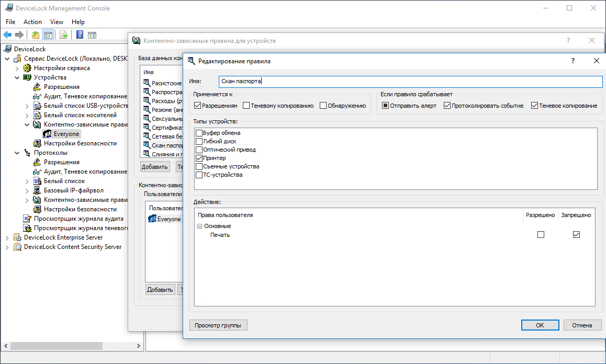
Task: Click the Настройки сервиса gear icon
Action: [x=27, y=68]
